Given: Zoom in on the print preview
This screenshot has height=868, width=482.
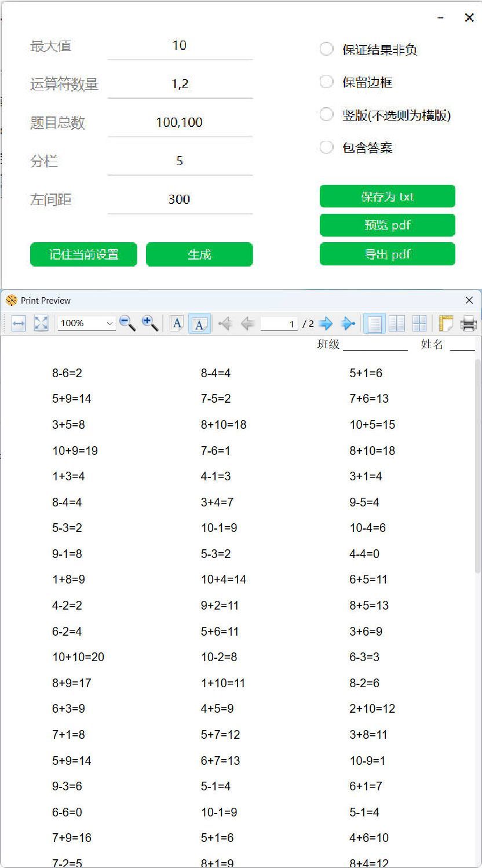Looking at the screenshot, I should pos(149,323).
